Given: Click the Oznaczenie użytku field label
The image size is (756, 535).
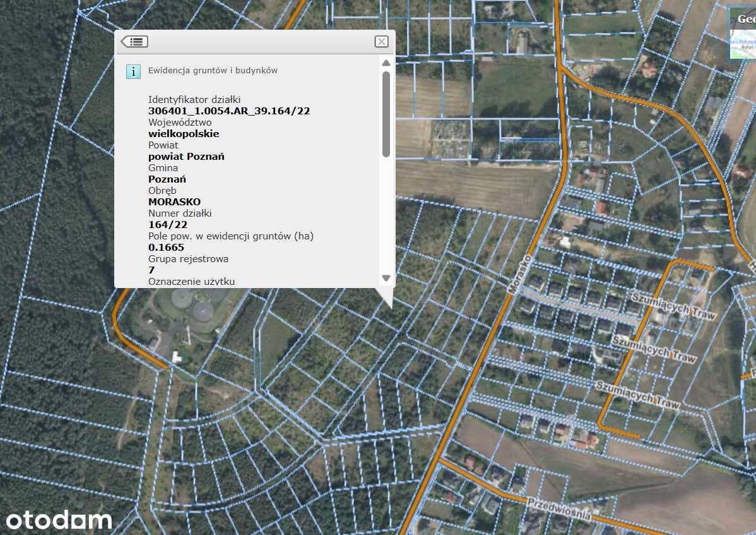Looking at the screenshot, I should 191,281.
